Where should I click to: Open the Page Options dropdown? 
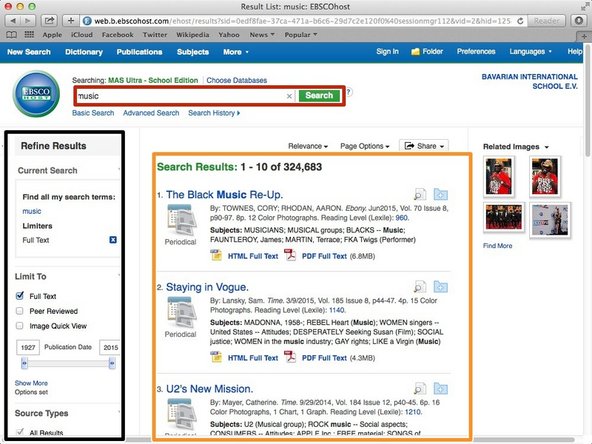364,146
